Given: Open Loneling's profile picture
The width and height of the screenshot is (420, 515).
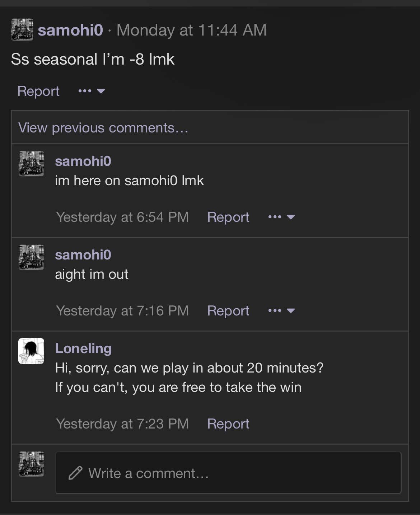Looking at the screenshot, I should click(x=31, y=351).
